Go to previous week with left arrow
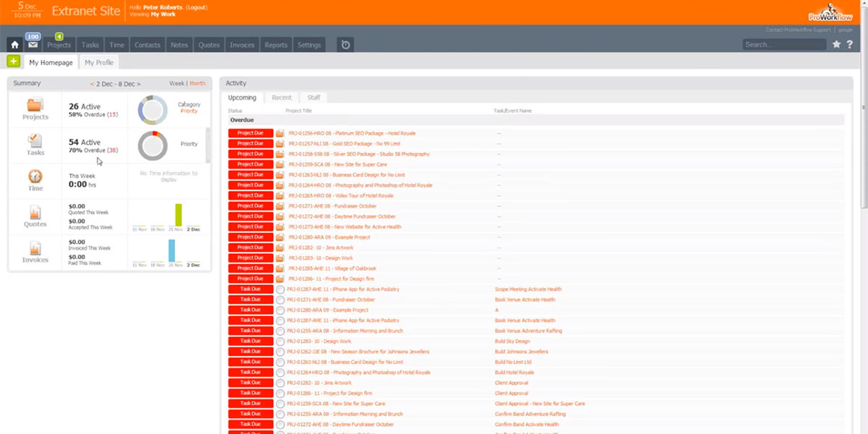 tap(92, 84)
